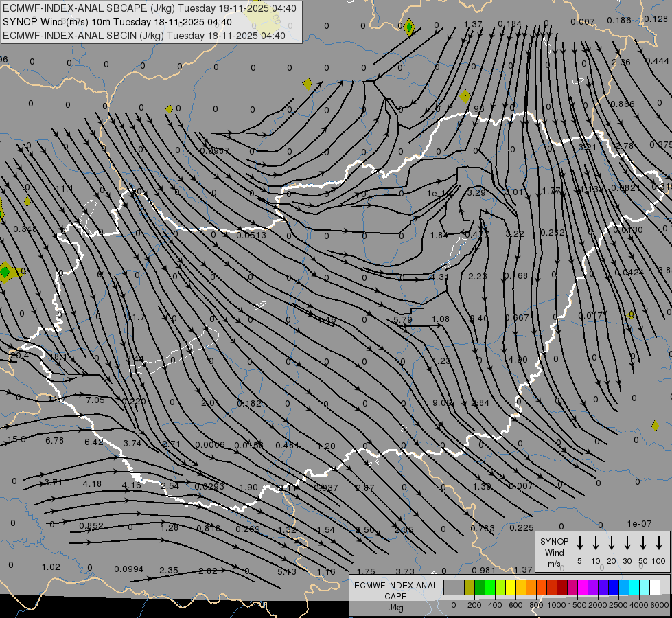
Task: Click the map value '6.78'
Action: coord(54,440)
